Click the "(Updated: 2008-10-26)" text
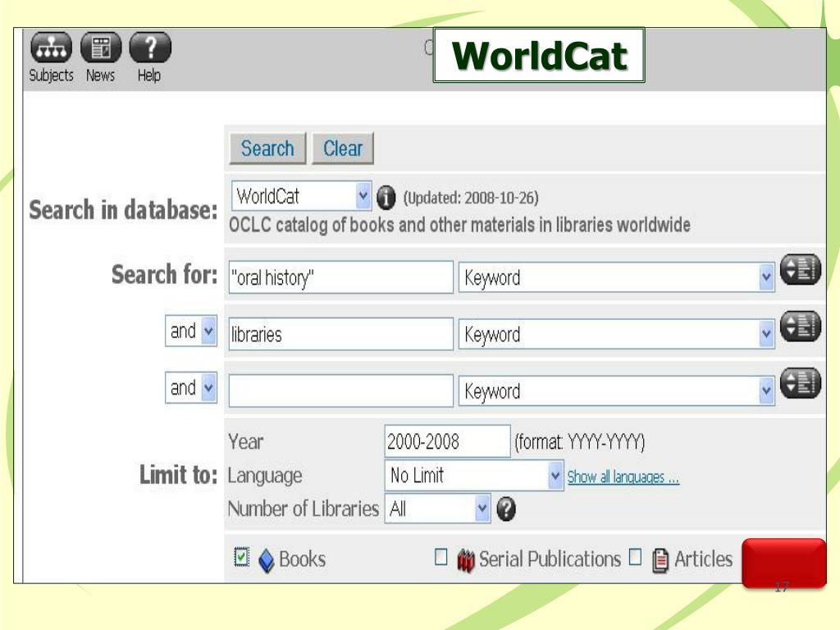 (471, 198)
